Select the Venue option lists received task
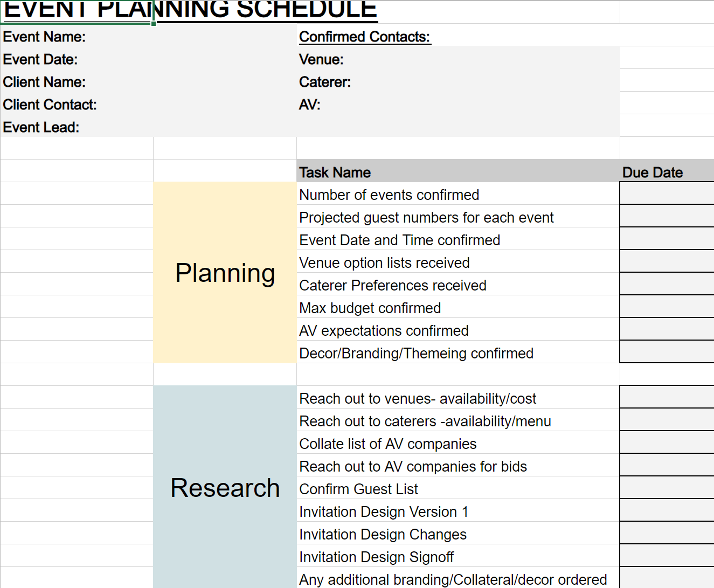 pyautogui.click(x=458, y=262)
